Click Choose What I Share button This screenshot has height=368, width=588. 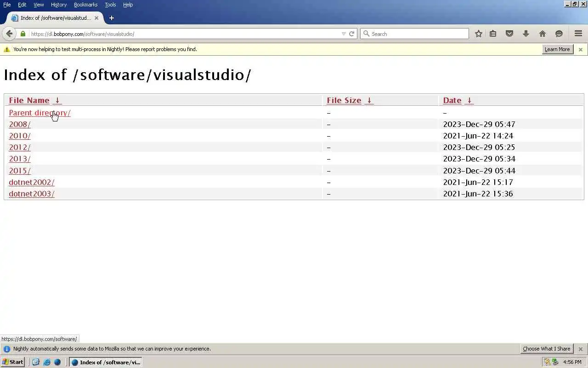pyautogui.click(x=546, y=349)
